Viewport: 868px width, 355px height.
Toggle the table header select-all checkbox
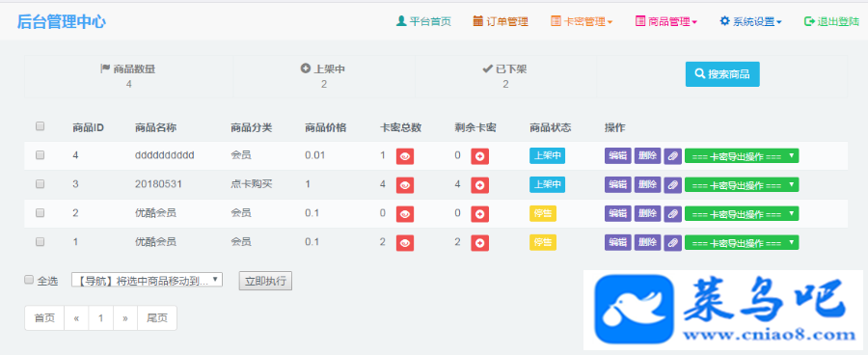pos(40,126)
